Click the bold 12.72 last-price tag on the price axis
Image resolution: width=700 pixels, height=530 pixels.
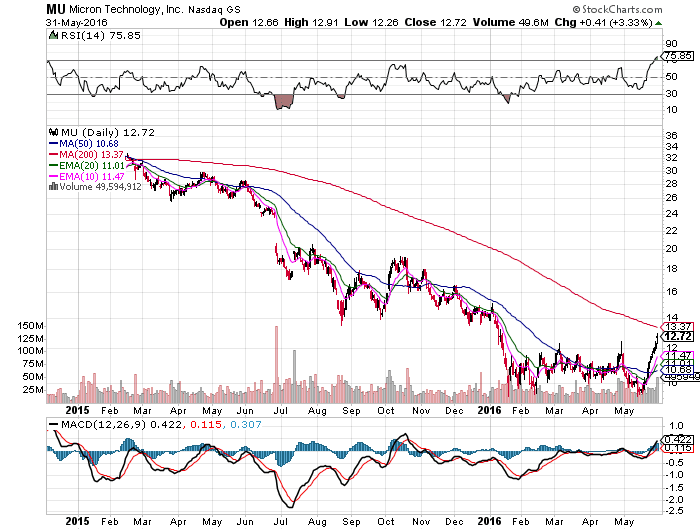678,336
